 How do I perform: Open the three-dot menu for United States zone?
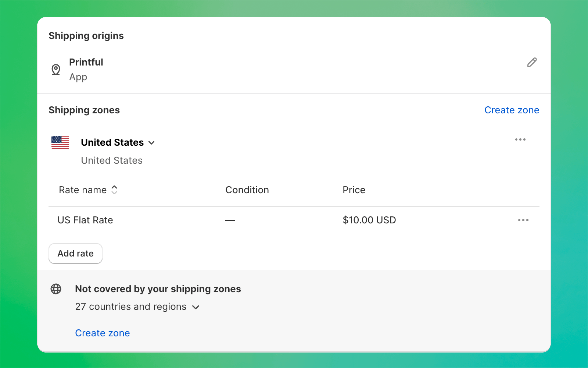point(520,139)
